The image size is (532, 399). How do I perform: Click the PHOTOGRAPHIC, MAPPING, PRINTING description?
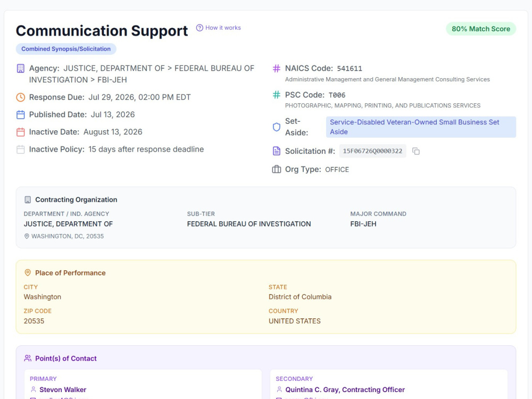[x=383, y=105]
